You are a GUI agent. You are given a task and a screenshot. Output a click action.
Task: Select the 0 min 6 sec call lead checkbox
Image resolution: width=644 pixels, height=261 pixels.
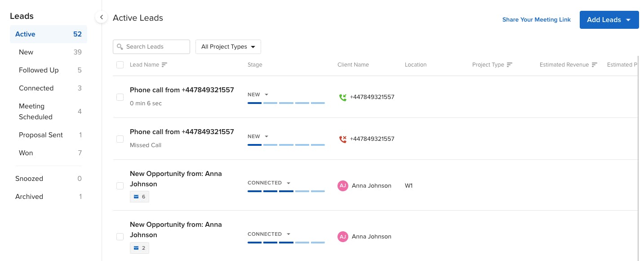[x=120, y=97]
